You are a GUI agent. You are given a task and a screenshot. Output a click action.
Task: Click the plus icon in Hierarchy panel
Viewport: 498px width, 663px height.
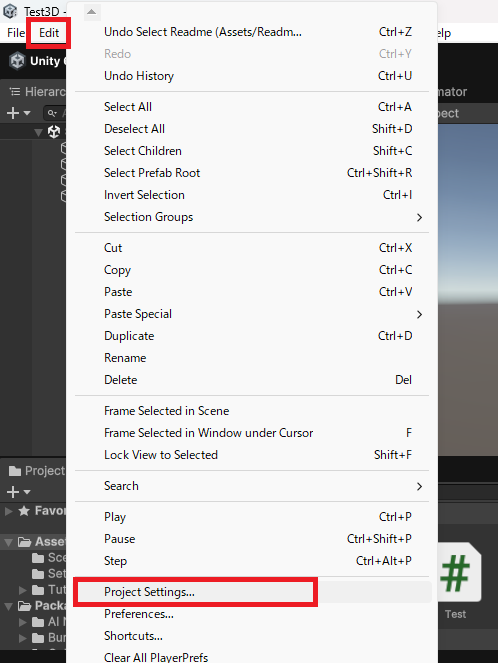[x=13, y=113]
